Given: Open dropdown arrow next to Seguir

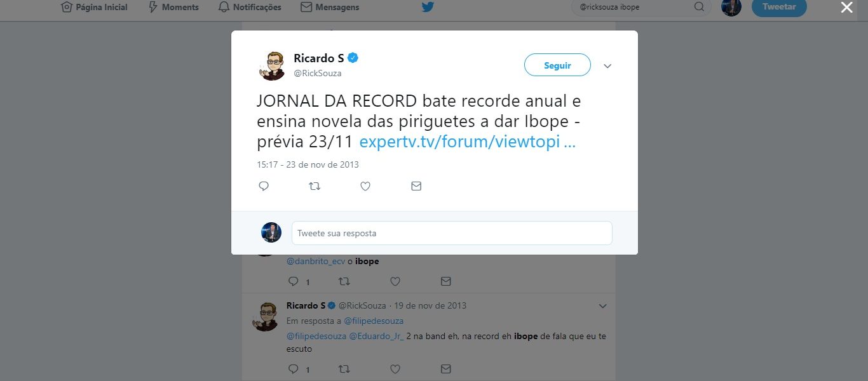Looking at the screenshot, I should [x=607, y=66].
